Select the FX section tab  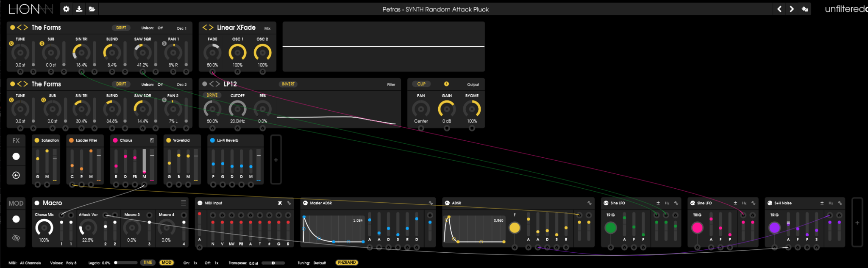click(x=16, y=140)
